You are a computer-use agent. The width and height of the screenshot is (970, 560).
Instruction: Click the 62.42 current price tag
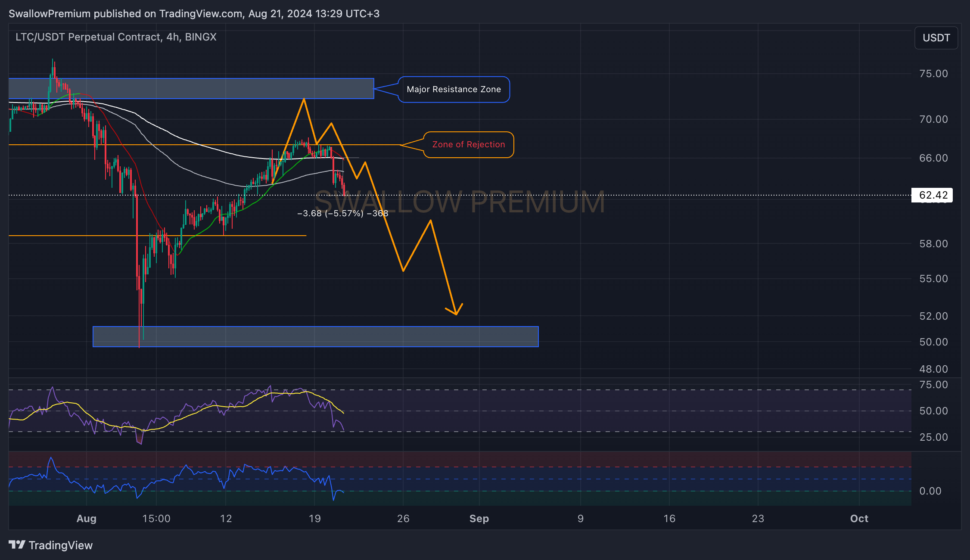[x=932, y=195]
